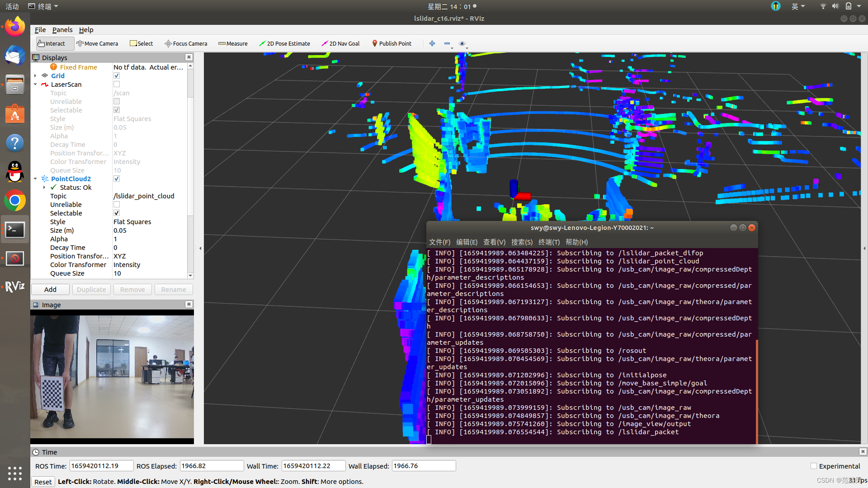Close the Displays panel
Image resolution: width=868 pixels, height=488 pixels.
[189, 57]
